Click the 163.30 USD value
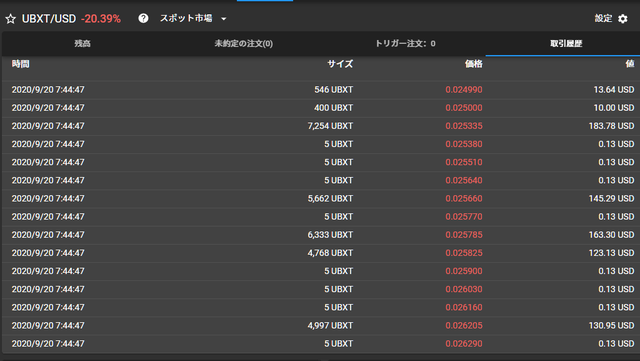640x361 pixels. click(611, 235)
